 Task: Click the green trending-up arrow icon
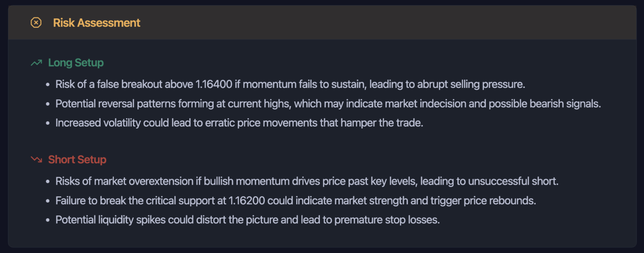tap(36, 63)
